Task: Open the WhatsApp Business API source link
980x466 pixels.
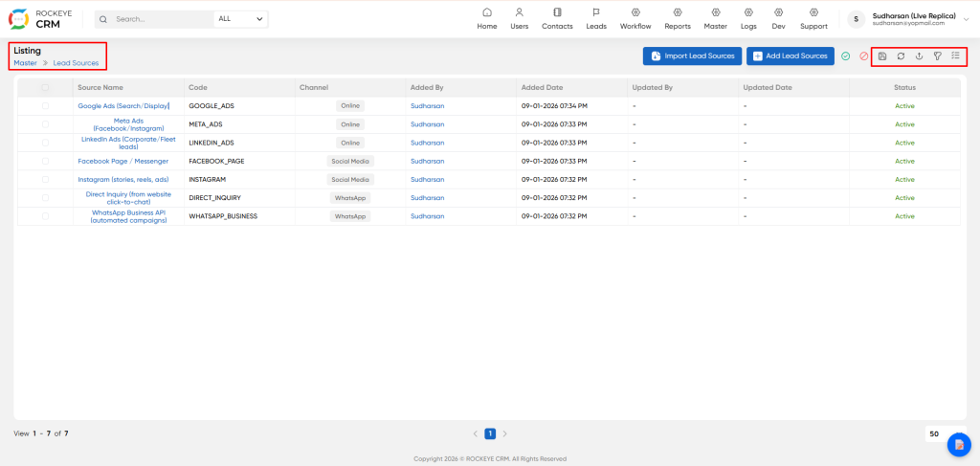Action: tap(128, 216)
